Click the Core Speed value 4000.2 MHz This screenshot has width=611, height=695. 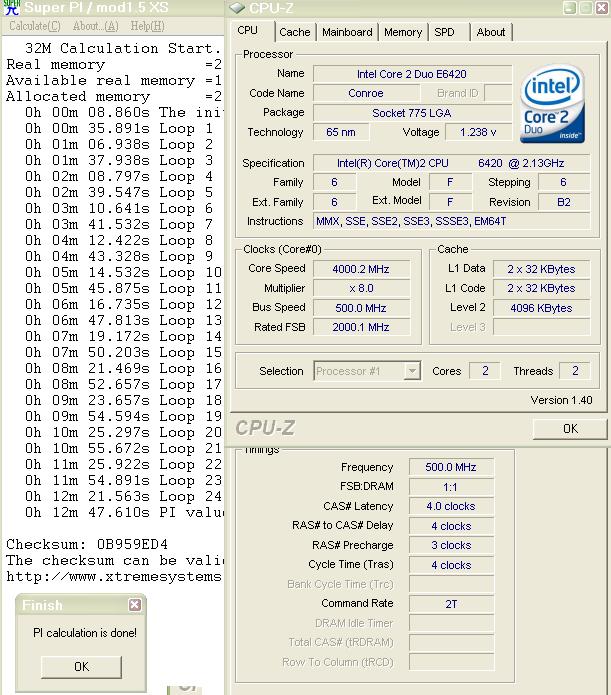tap(361, 269)
